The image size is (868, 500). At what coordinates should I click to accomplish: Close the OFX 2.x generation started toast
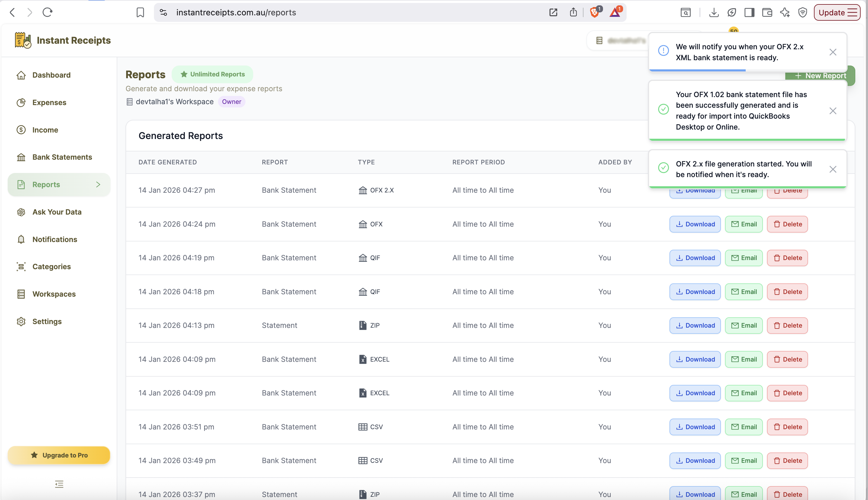pyautogui.click(x=833, y=169)
